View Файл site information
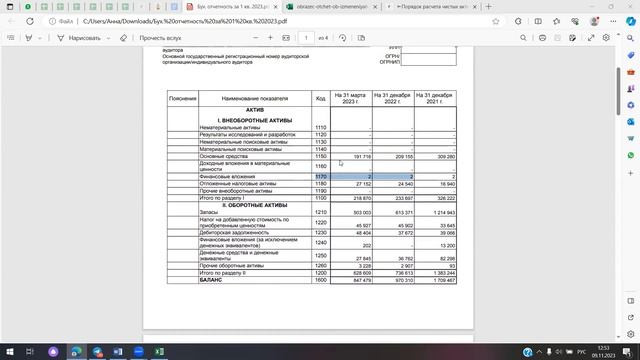 (61, 21)
